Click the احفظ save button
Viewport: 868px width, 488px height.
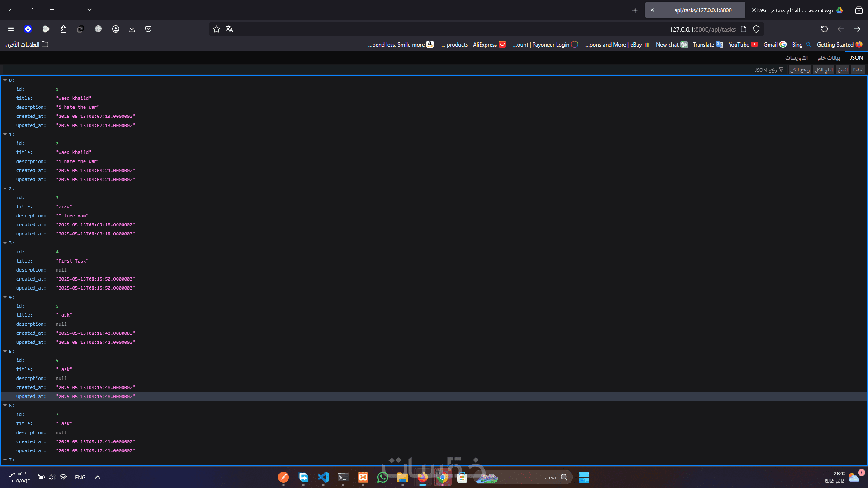858,70
